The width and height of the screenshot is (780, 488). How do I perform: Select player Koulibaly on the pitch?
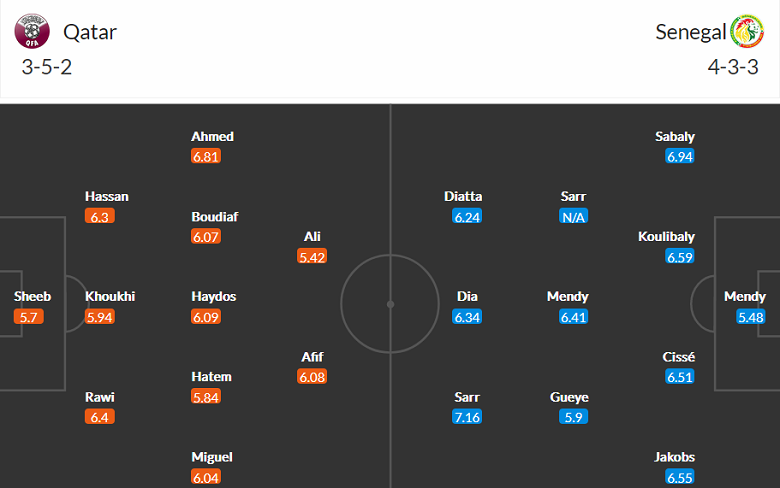[x=666, y=237]
